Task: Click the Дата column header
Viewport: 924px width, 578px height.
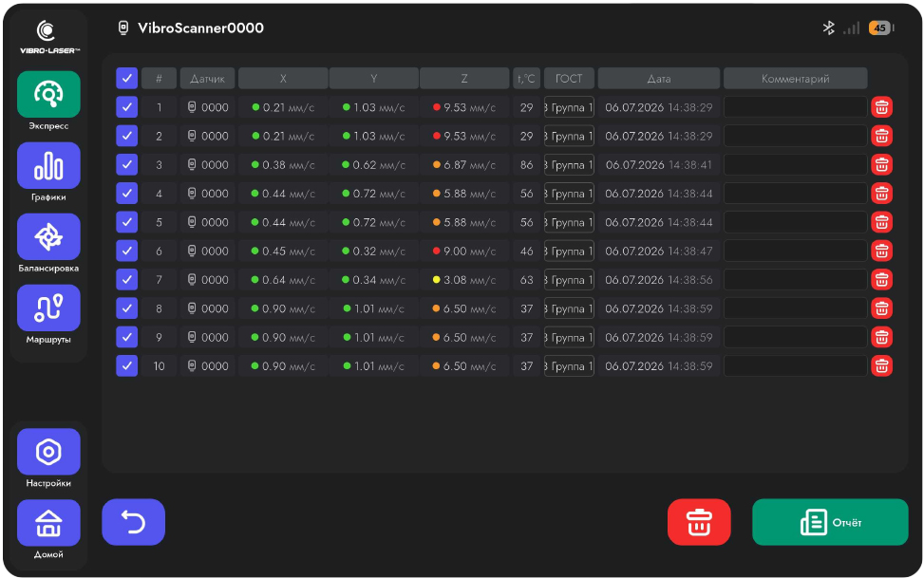Action: (659, 79)
